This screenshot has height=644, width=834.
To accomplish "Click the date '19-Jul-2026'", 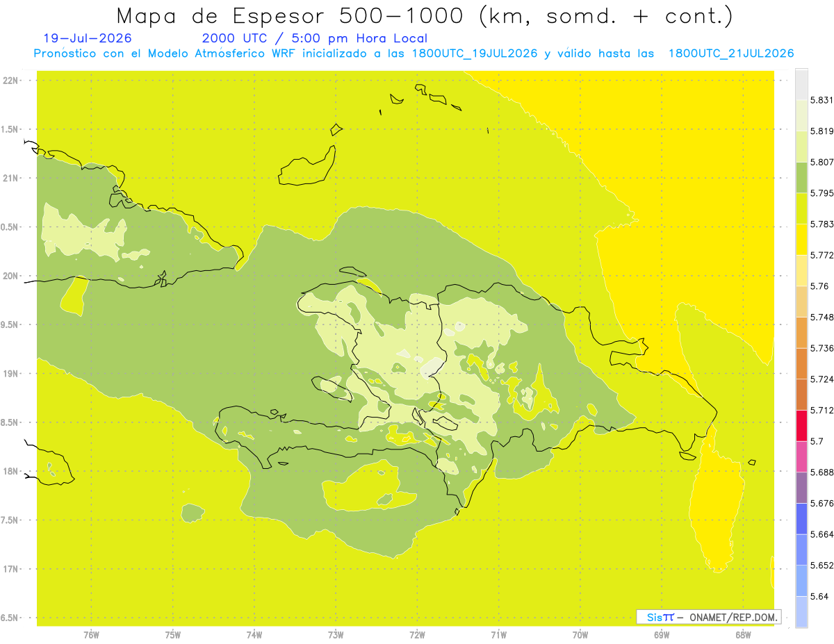I will pos(88,38).
